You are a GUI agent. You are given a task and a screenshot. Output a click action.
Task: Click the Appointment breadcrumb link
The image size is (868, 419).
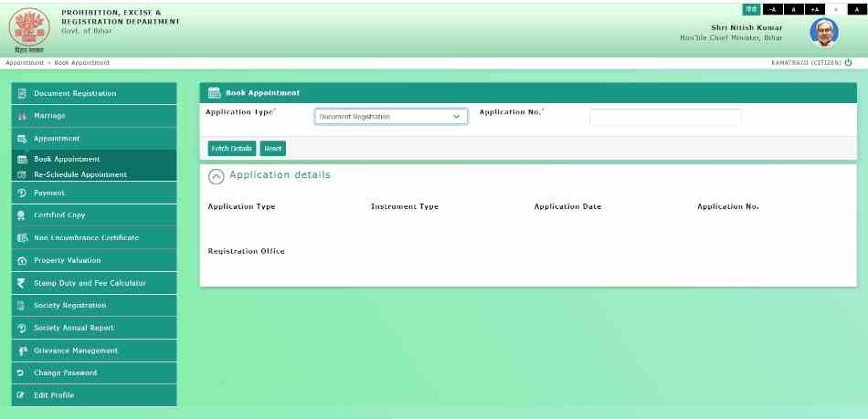point(25,63)
